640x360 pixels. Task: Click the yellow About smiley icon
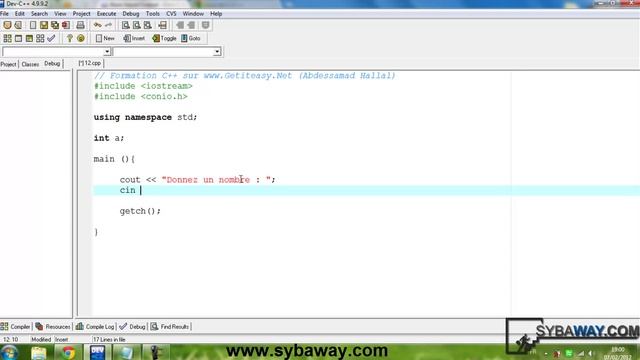81,38
